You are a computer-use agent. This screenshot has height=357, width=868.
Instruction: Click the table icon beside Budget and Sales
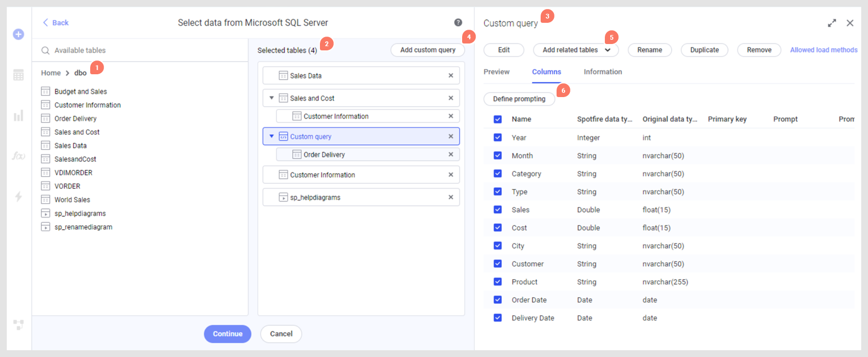[x=46, y=91]
